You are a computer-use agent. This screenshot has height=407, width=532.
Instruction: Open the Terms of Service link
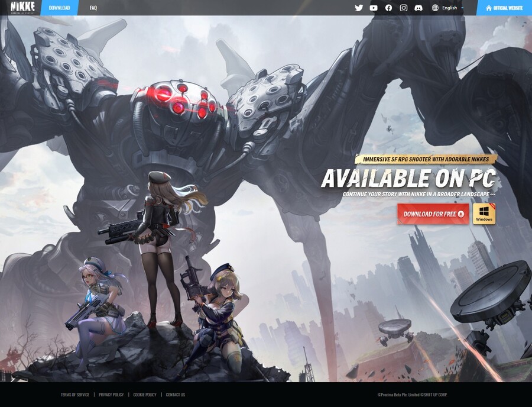pos(75,395)
